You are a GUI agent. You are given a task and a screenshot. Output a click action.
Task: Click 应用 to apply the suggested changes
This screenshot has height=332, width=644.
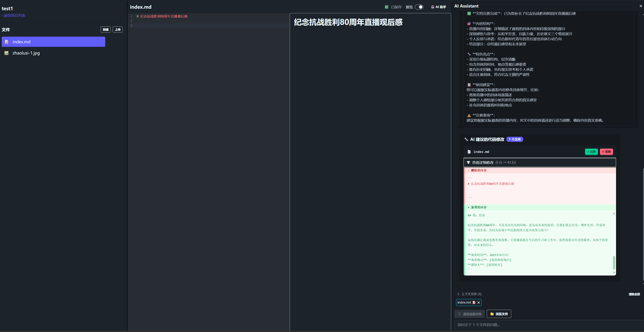[591, 151]
